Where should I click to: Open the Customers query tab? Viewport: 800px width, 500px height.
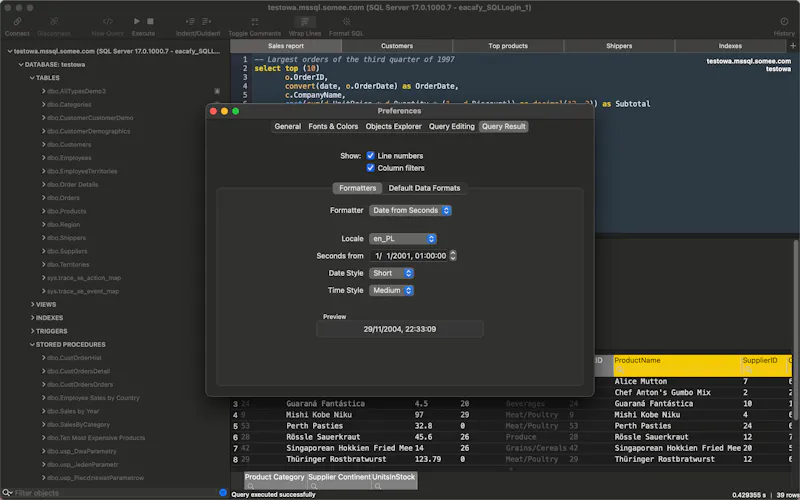[x=397, y=46]
